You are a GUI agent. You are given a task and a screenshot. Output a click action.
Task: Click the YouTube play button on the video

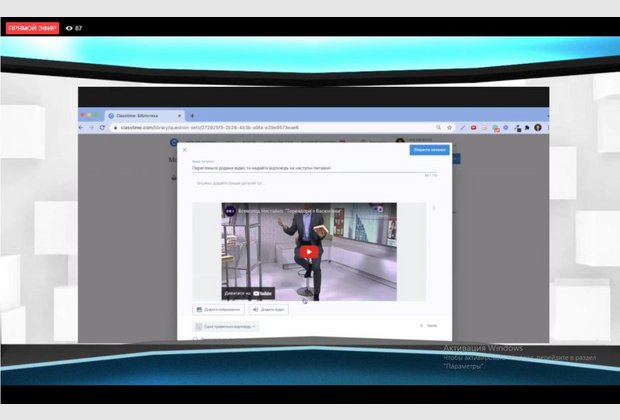309,252
